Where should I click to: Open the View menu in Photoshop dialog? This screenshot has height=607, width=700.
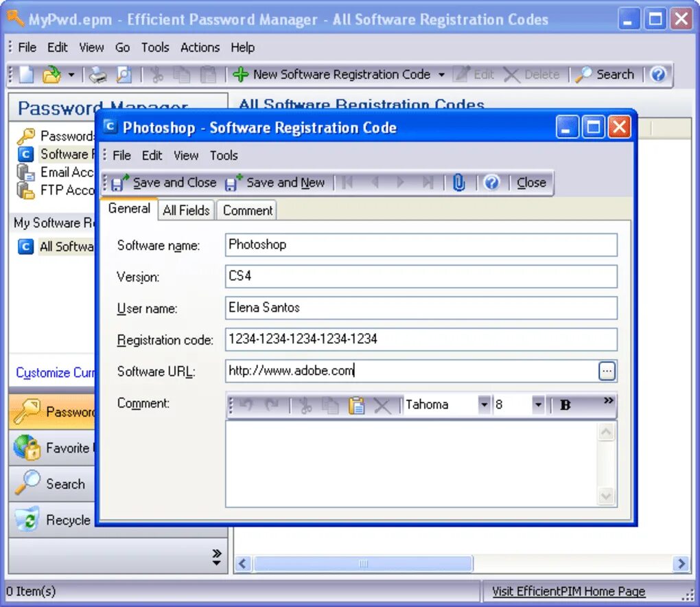[186, 155]
